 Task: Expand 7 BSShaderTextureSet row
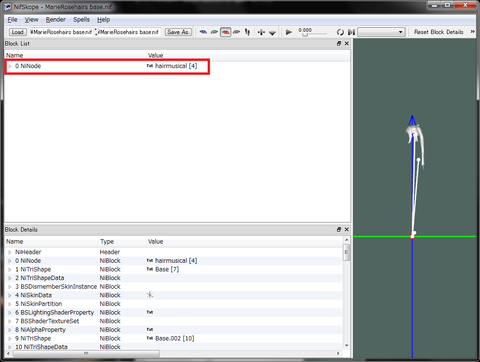(10, 322)
